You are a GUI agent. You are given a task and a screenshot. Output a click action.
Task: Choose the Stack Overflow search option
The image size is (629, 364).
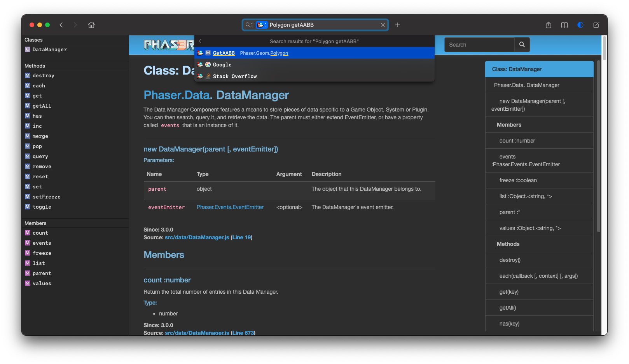234,76
